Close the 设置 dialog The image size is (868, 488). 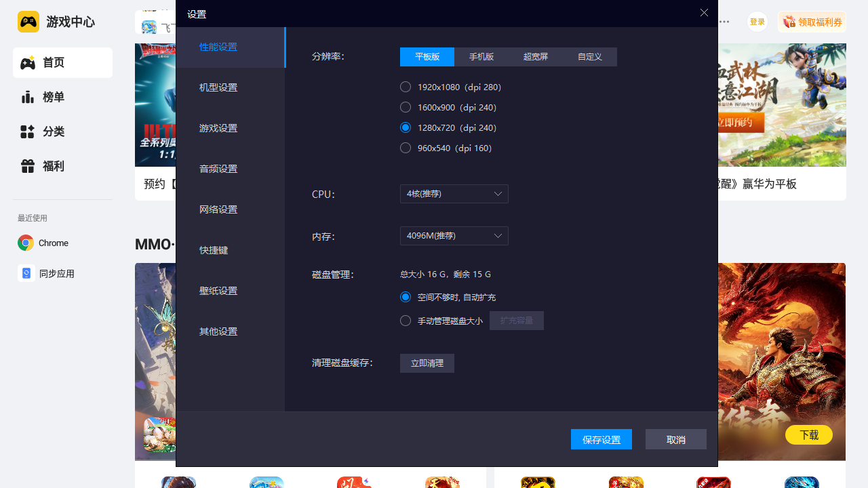(704, 13)
